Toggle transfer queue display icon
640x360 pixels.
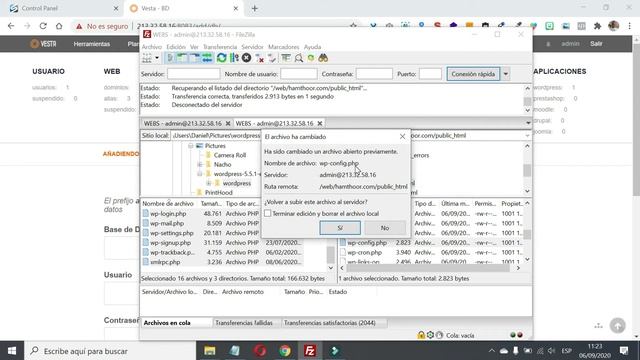click(207, 58)
